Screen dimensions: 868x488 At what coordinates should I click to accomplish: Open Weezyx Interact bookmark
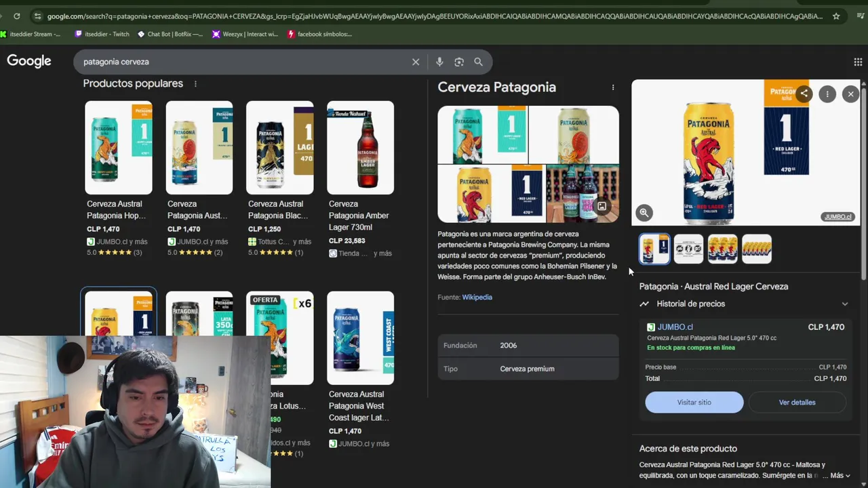245,34
